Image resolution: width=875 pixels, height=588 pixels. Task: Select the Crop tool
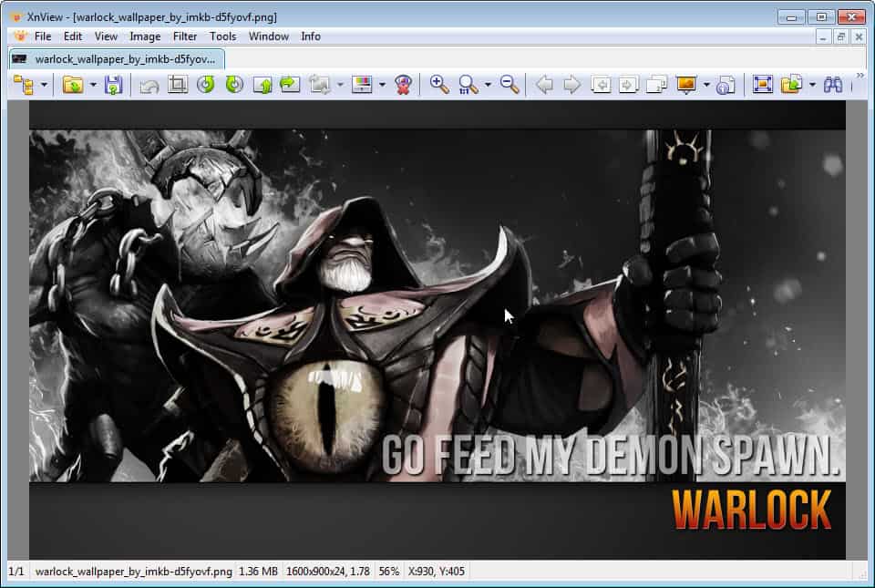pyautogui.click(x=178, y=85)
